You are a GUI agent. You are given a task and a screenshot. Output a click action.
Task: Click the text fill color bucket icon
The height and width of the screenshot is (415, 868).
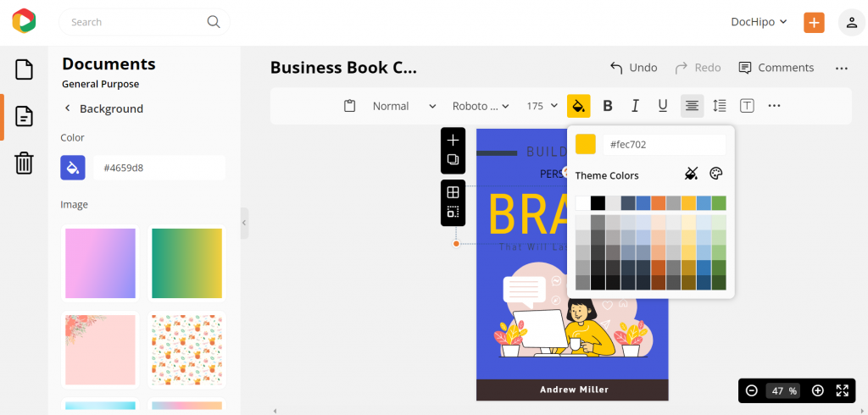click(578, 106)
